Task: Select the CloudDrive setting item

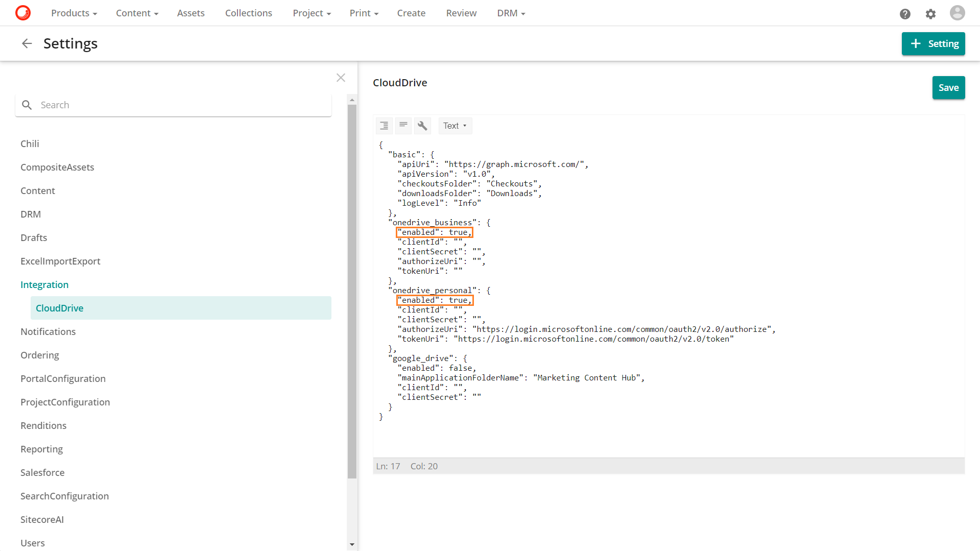Action: click(x=181, y=308)
